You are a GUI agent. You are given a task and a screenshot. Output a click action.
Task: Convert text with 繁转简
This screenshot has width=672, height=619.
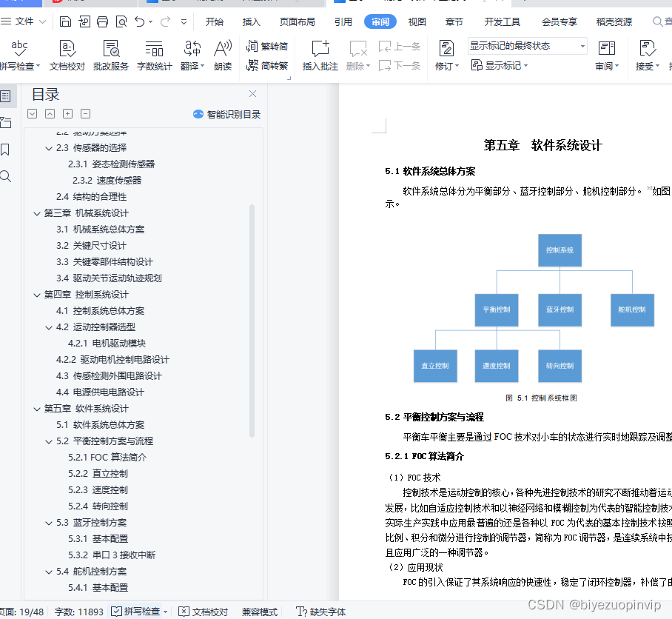[267, 46]
